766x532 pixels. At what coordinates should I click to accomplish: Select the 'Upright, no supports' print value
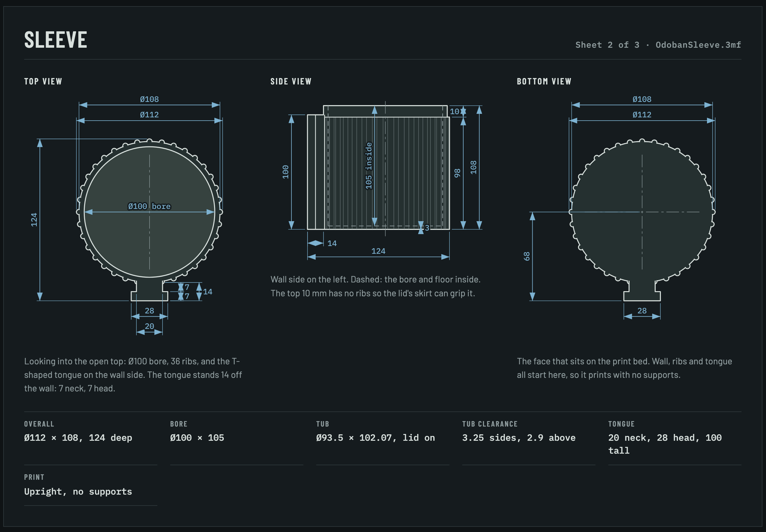(x=78, y=492)
